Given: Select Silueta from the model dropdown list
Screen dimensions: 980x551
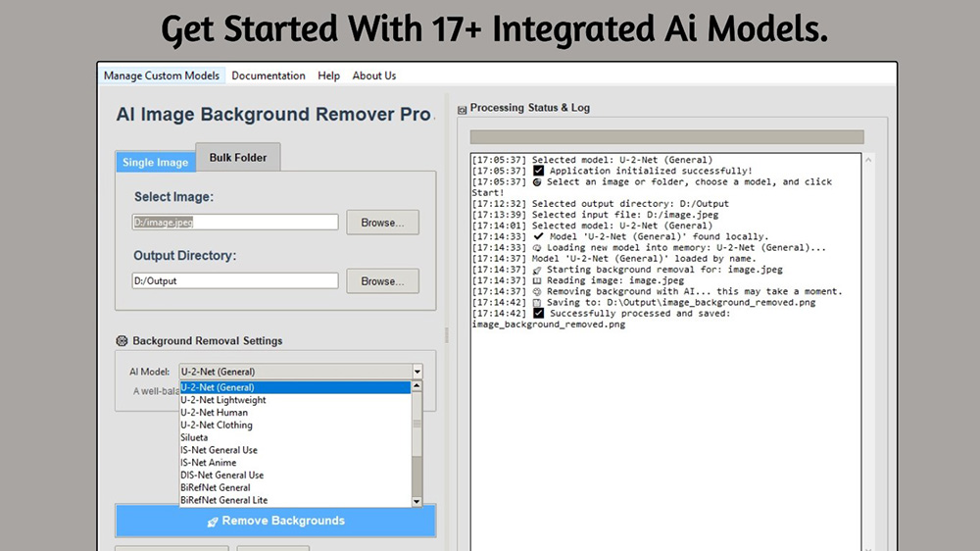Looking at the screenshot, I should pyautogui.click(x=194, y=437).
